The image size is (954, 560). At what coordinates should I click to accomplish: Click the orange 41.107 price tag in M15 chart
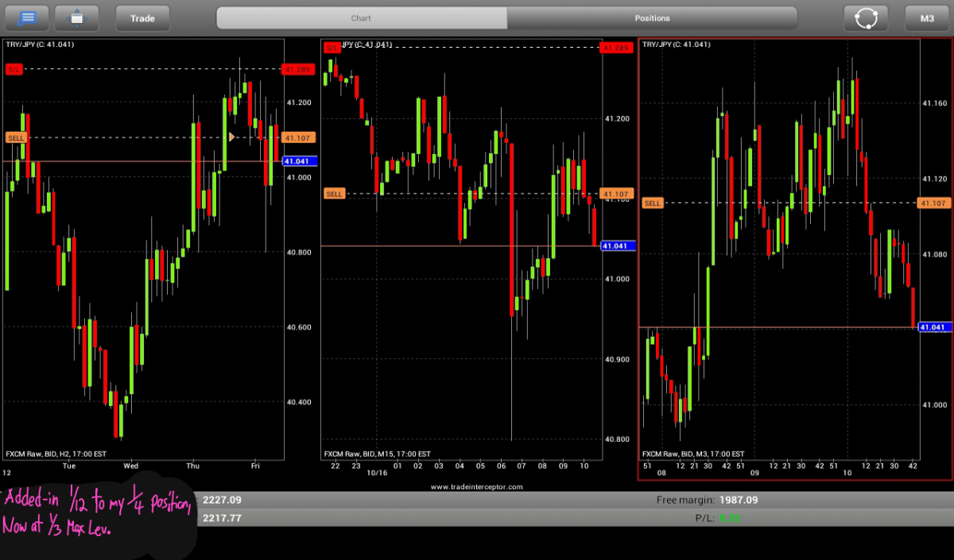click(x=617, y=194)
